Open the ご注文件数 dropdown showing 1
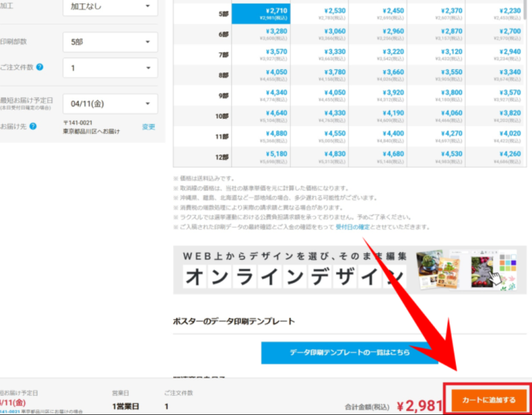The height and width of the screenshot is (415, 532). pyautogui.click(x=110, y=68)
